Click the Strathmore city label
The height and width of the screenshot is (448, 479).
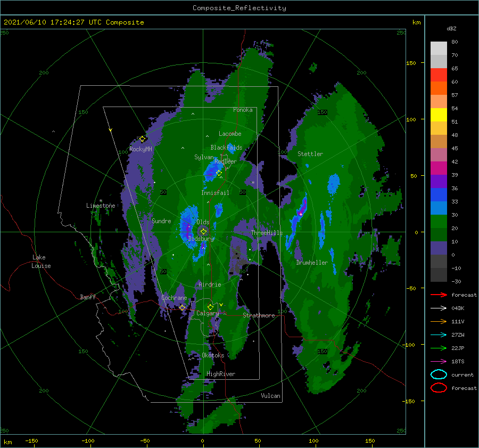[259, 315]
